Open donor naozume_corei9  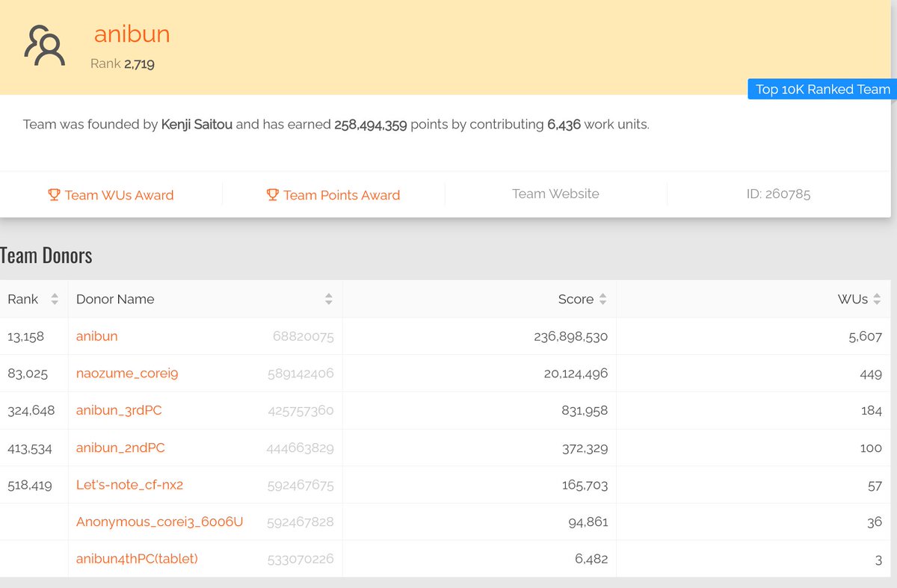point(127,374)
